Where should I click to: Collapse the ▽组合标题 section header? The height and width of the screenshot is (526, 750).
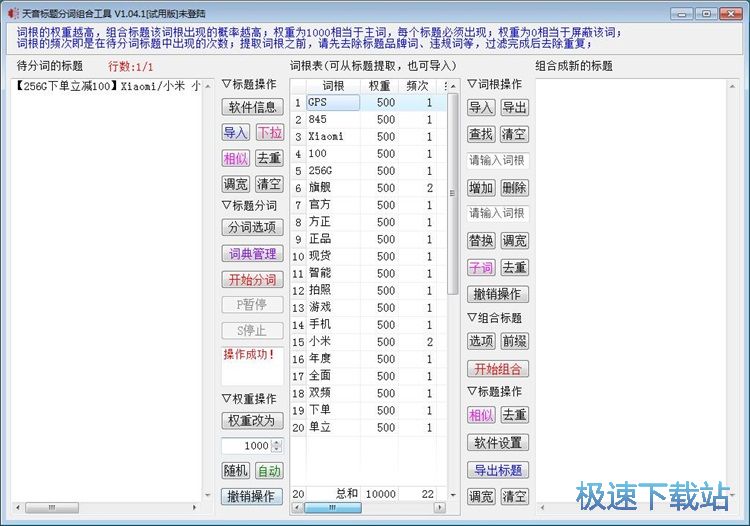coord(495,318)
